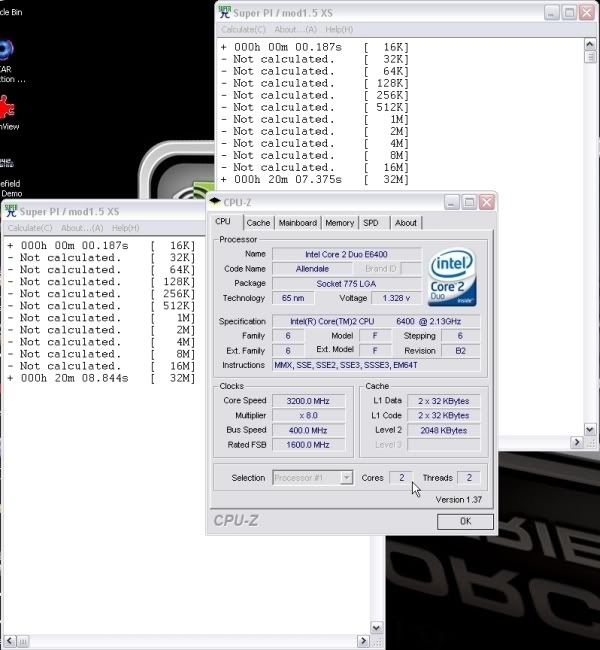Screen dimensions: 600x650
Task: Minimize the CPU-Z window
Action: click(x=452, y=202)
